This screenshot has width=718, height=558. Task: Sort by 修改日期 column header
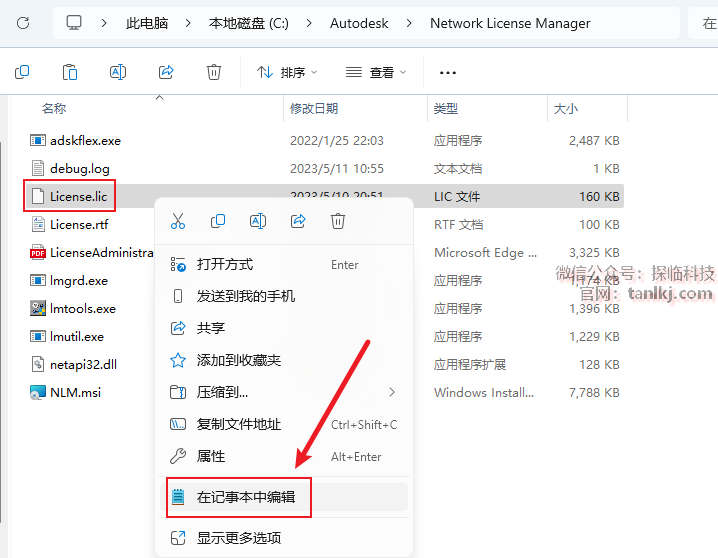(314, 108)
